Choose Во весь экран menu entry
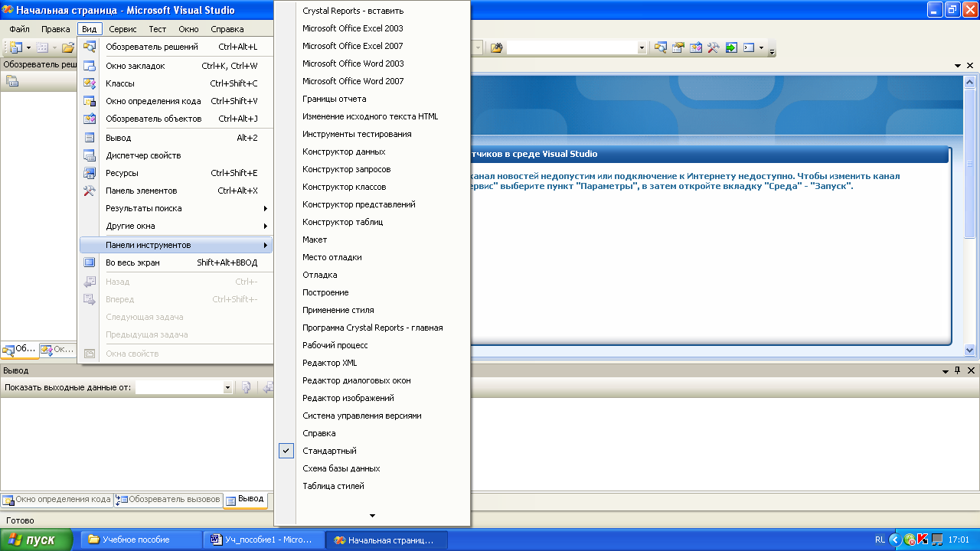 [176, 262]
